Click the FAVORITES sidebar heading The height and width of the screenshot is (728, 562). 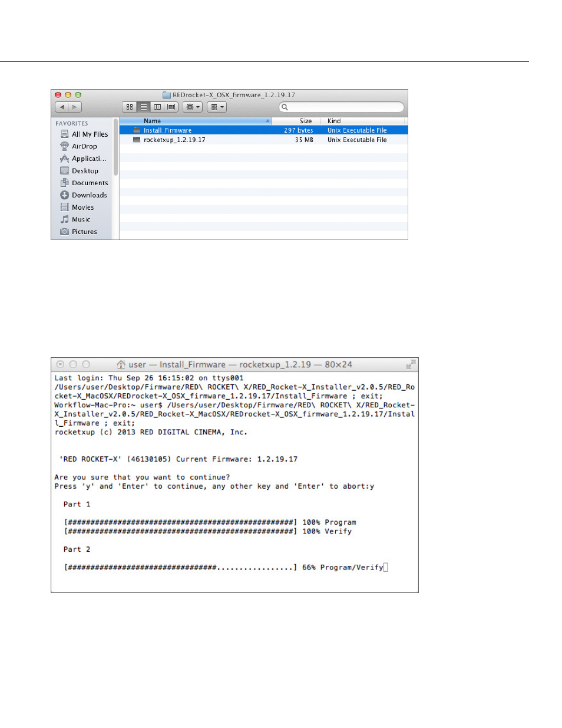tap(72, 123)
